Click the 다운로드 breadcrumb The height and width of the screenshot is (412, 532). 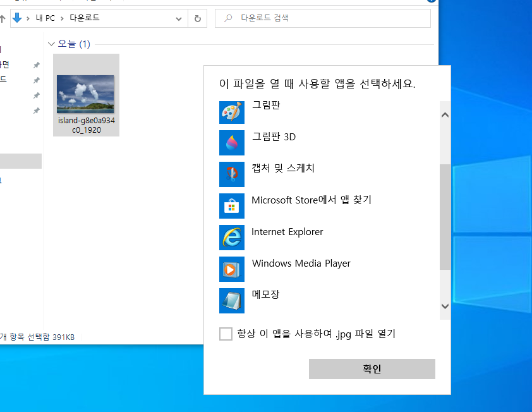click(x=85, y=18)
